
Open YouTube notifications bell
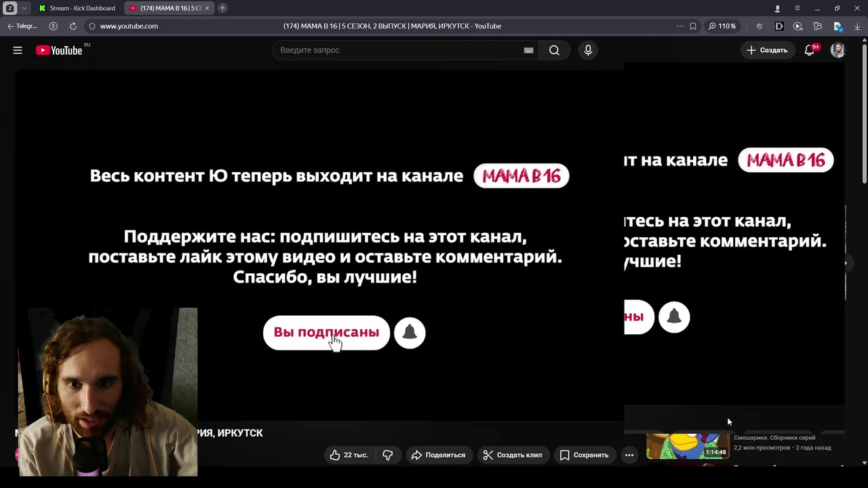coord(810,50)
